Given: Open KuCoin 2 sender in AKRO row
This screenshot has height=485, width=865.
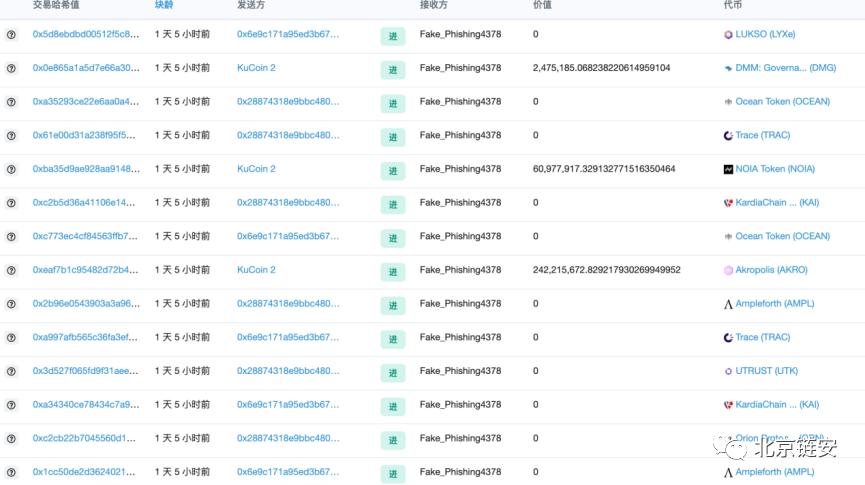Looking at the screenshot, I should click(256, 270).
